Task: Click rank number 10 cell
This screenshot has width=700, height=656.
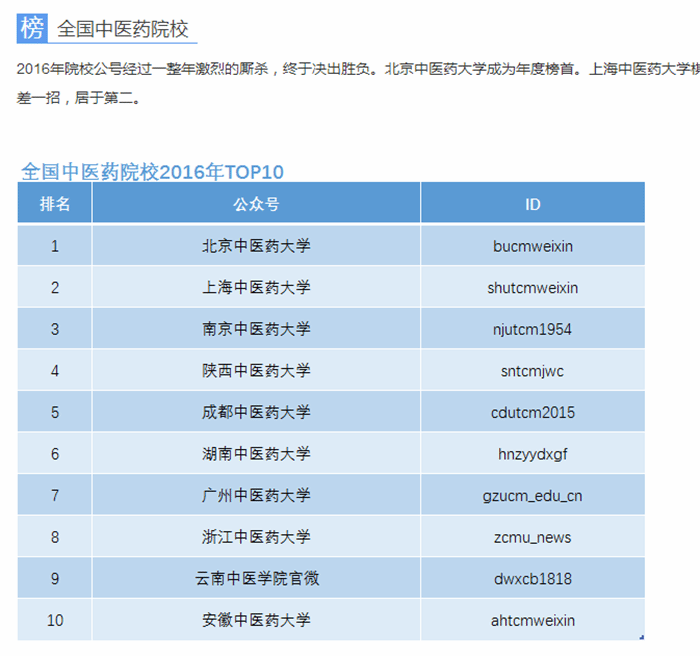Action: click(55, 620)
